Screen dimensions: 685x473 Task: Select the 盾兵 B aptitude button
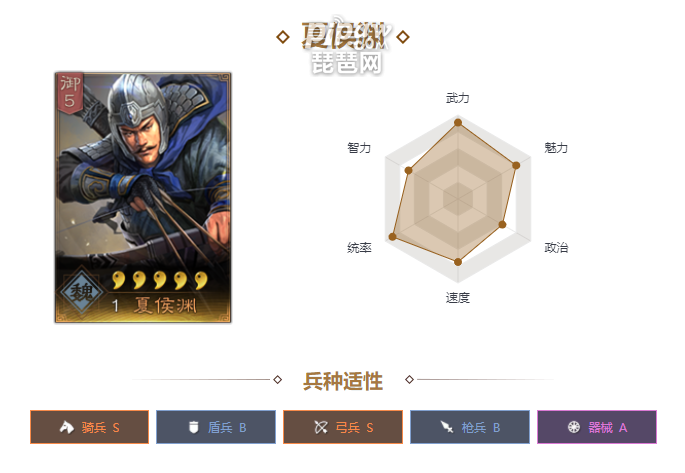pyautogui.click(x=216, y=427)
